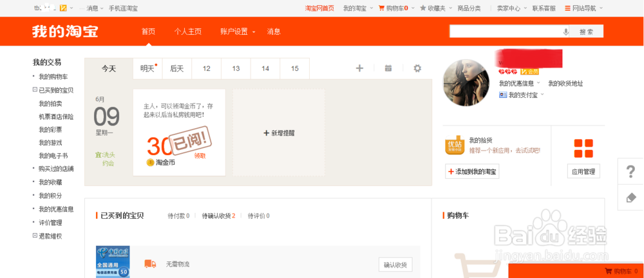Click the orange four-square apps icon
Viewport: 644px width, 278px height.
pos(583,148)
